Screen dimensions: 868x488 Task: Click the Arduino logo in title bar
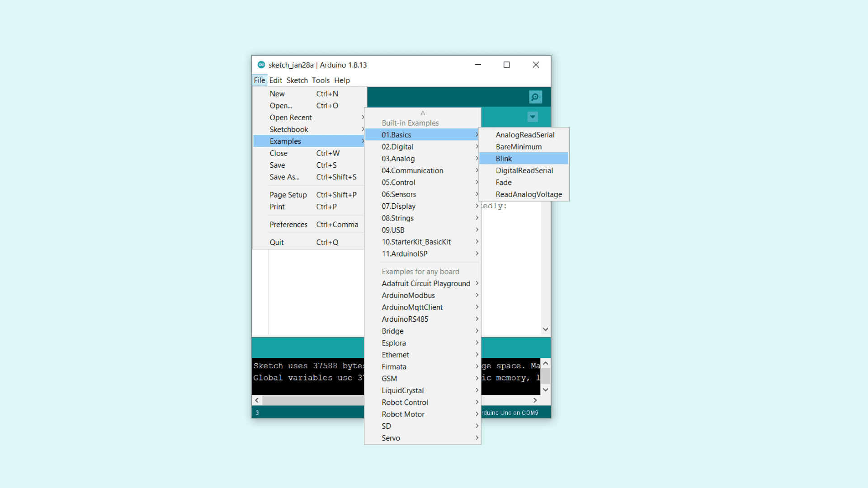pos(261,65)
